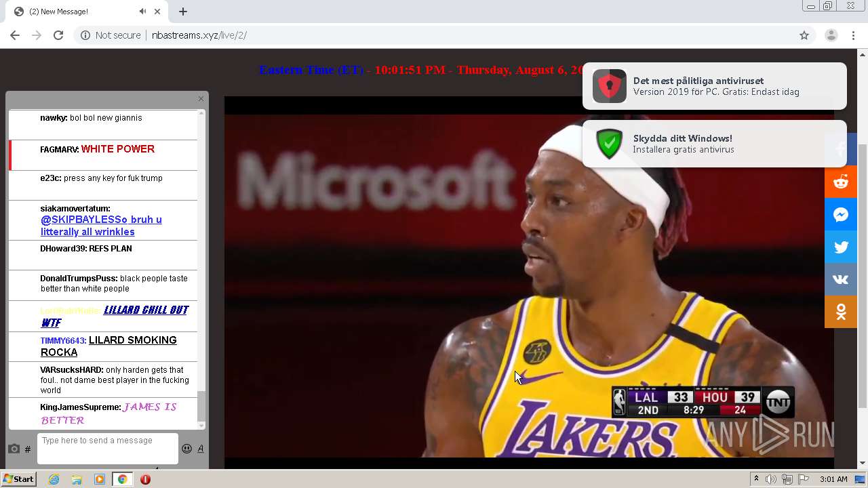Click the Opera icon in taskbar

click(x=145, y=479)
